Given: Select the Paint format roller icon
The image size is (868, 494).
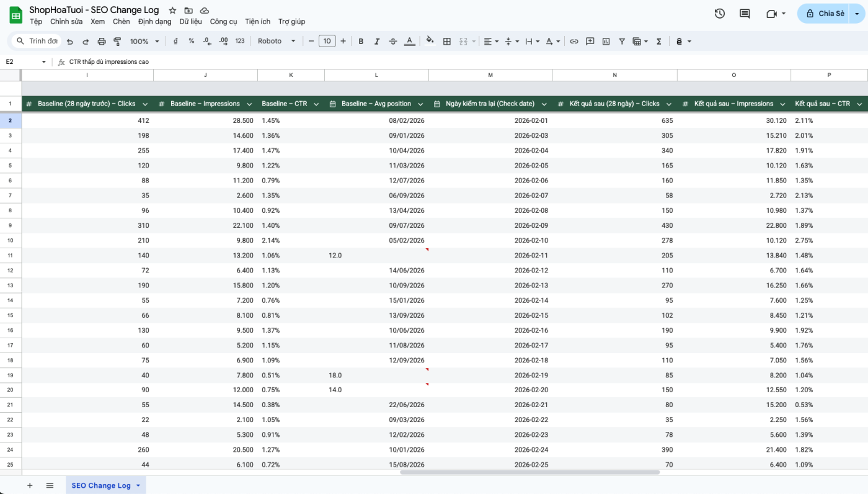Looking at the screenshot, I should point(117,42).
